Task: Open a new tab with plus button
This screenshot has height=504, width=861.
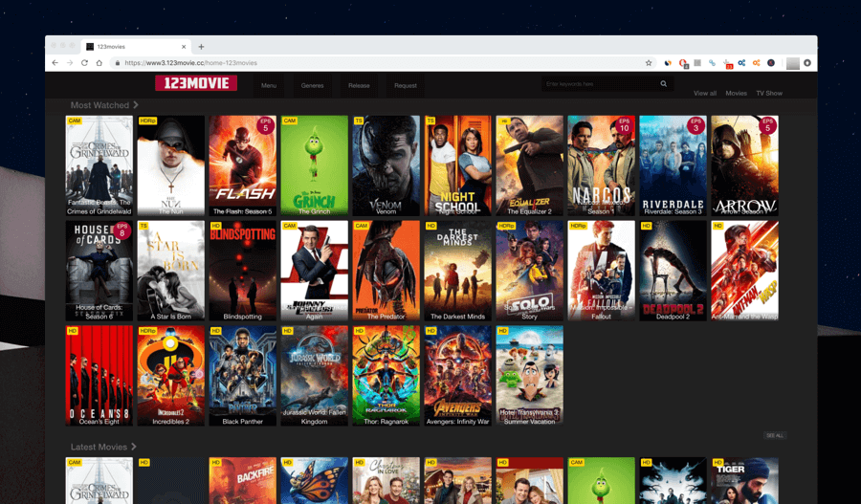Action: [x=201, y=47]
